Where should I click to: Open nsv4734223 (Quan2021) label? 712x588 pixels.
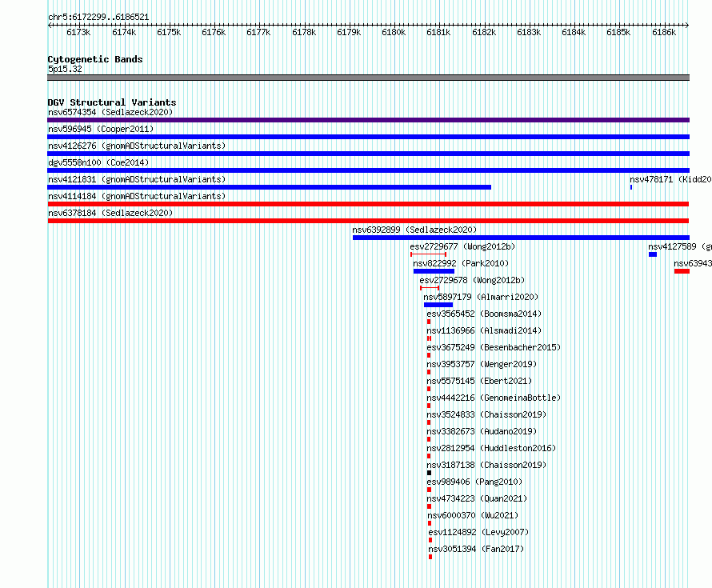tap(477, 498)
